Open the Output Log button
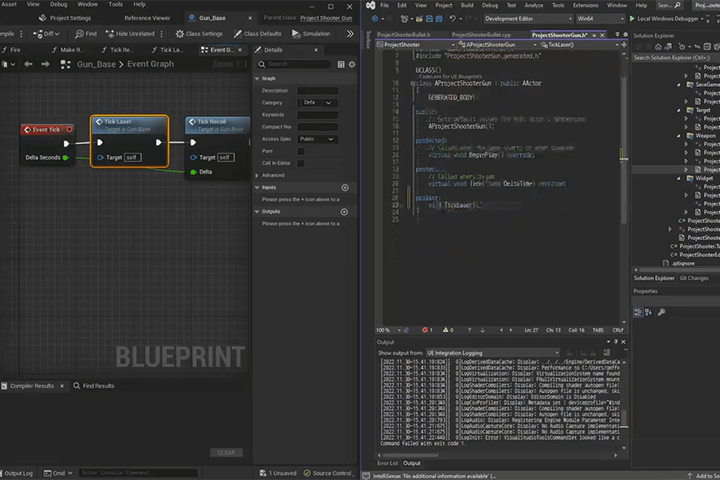This screenshot has height=480, width=720. tap(17, 473)
